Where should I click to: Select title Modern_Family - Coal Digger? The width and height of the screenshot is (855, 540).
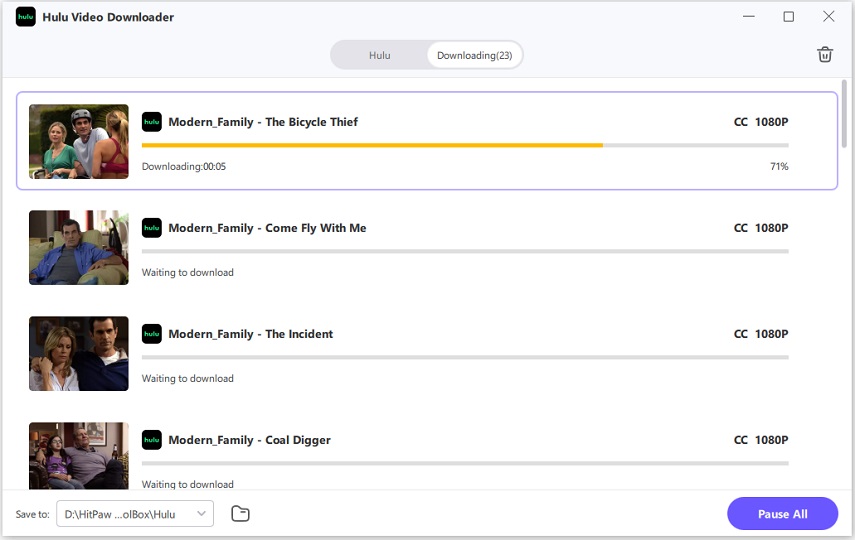pos(249,440)
